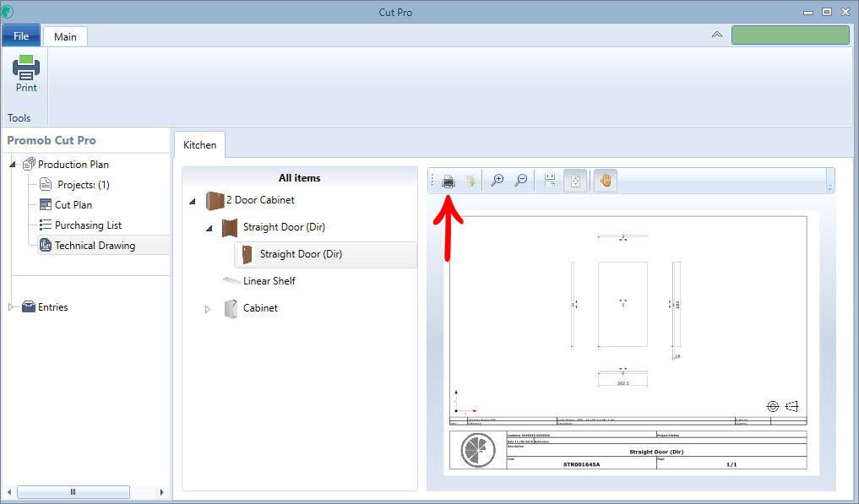Print the drawing from the viewer toolbar

[x=449, y=181]
